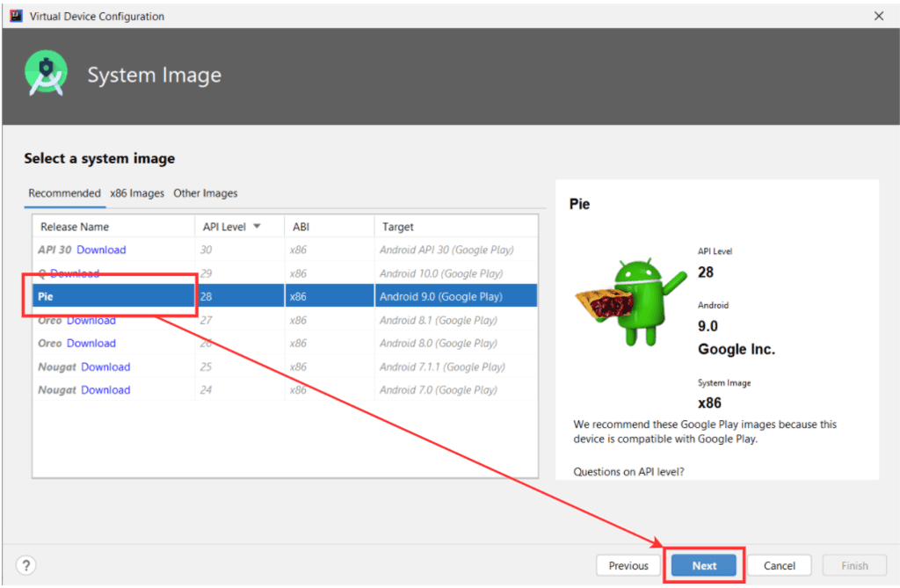Download the API 30 system image
This screenshot has width=900, height=588.
tap(100, 250)
